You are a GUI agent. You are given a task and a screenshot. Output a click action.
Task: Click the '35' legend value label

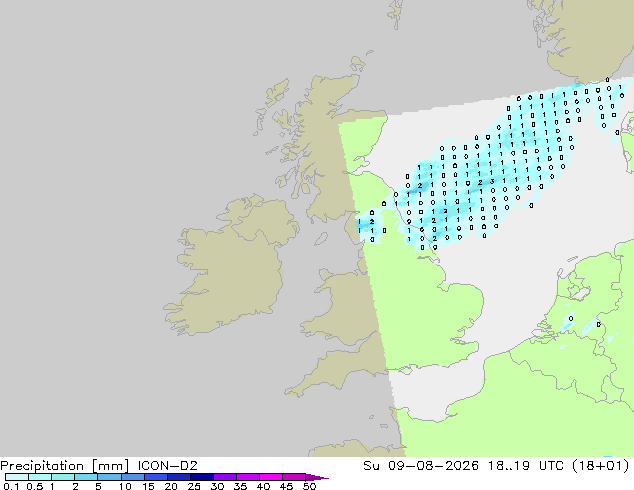[x=240, y=486]
